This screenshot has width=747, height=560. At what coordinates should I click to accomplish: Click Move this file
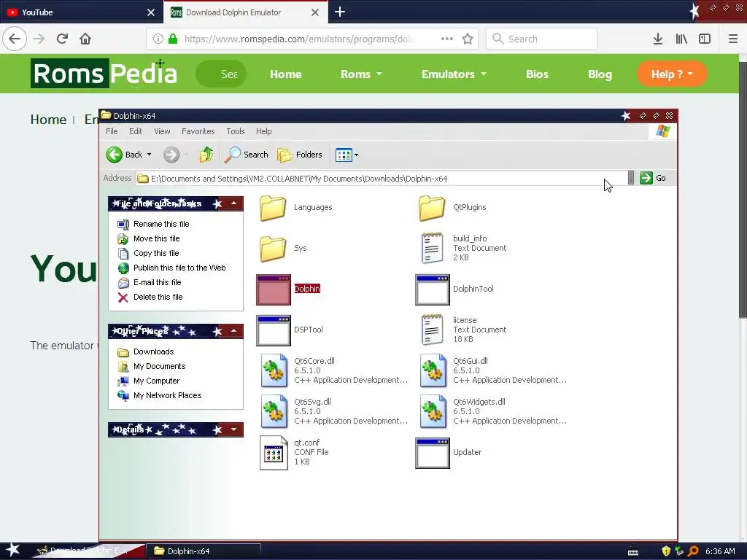pyautogui.click(x=149, y=238)
